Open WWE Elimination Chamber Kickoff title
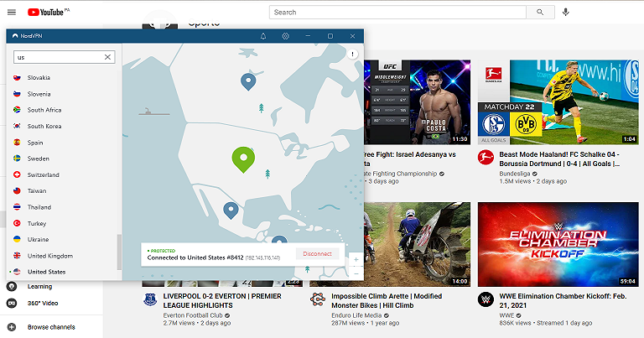 pos(563,300)
